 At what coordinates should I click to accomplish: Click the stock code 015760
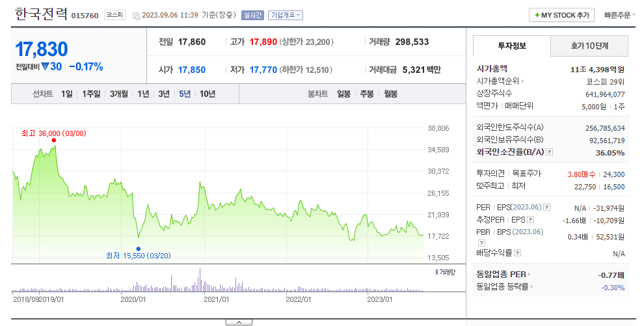85,16
